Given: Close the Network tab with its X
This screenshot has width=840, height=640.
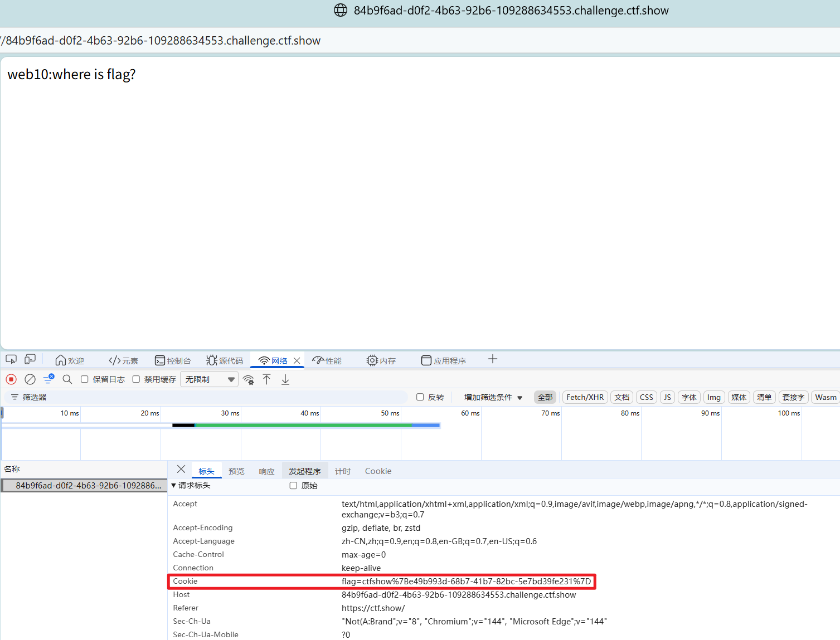Looking at the screenshot, I should pyautogui.click(x=297, y=360).
